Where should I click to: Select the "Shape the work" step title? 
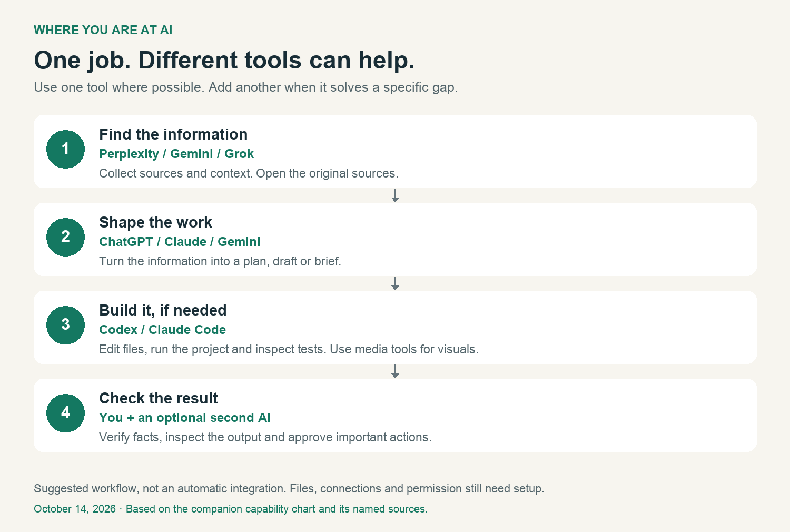(x=155, y=222)
